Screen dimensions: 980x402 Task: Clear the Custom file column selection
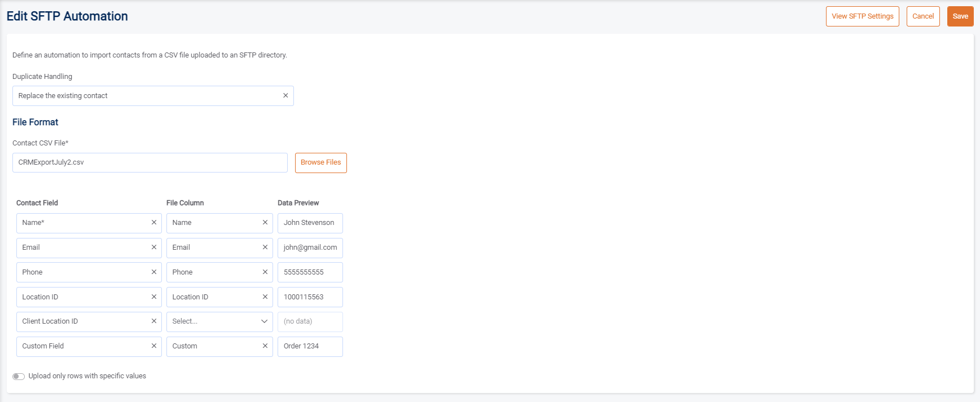pos(265,346)
